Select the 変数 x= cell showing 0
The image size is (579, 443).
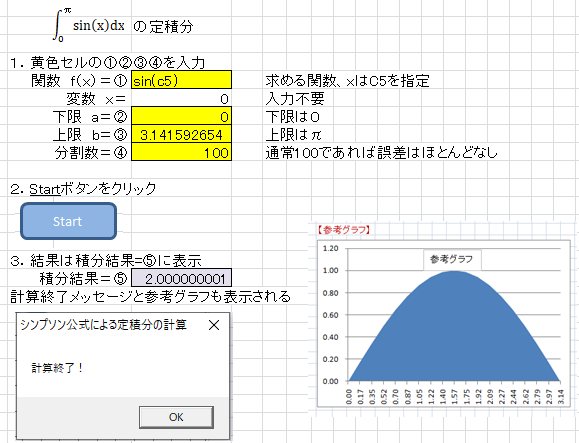181,98
